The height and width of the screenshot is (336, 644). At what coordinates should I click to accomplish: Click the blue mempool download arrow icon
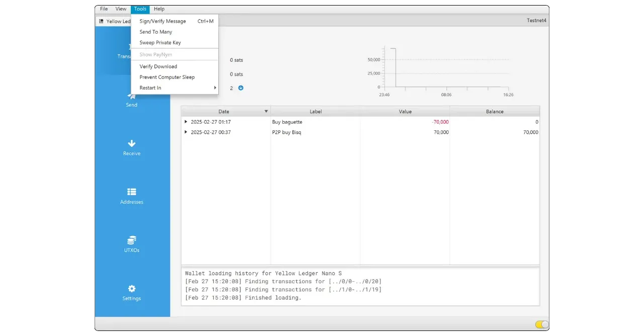(240, 88)
